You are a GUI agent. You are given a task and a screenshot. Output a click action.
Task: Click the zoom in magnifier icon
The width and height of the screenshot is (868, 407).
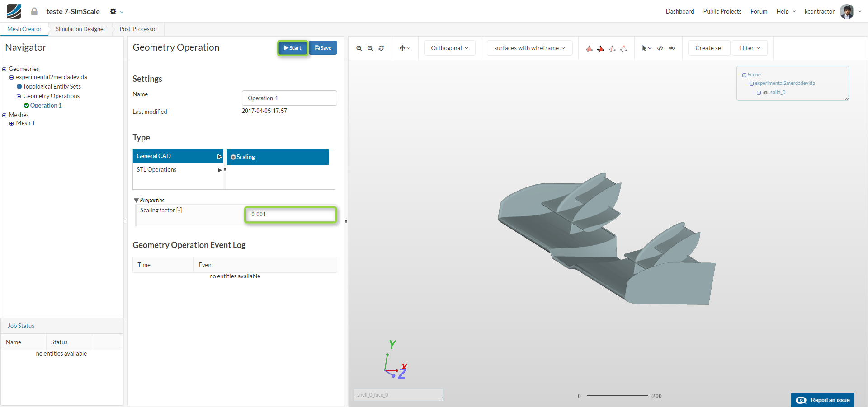point(359,48)
